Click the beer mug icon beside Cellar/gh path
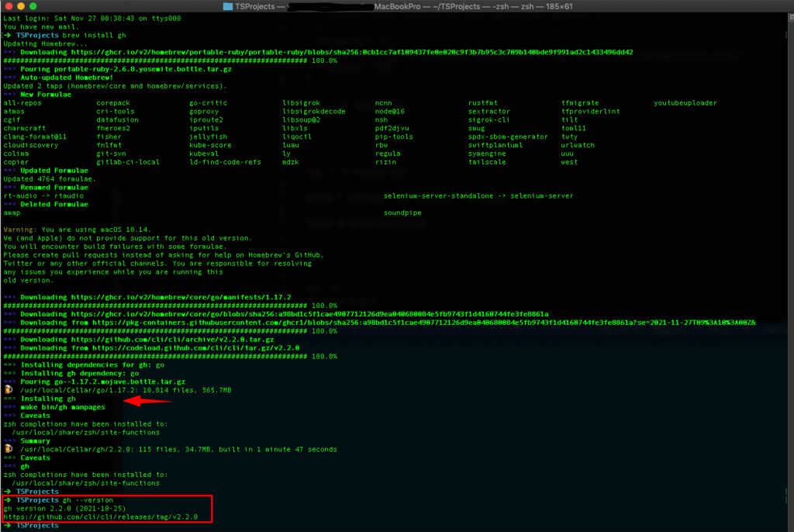The height and width of the screenshot is (532, 794). point(9,449)
